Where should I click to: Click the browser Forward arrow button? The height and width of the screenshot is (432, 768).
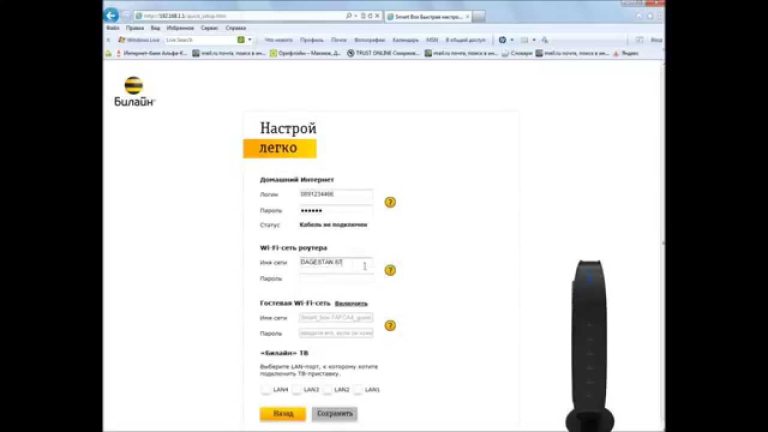[x=126, y=16]
